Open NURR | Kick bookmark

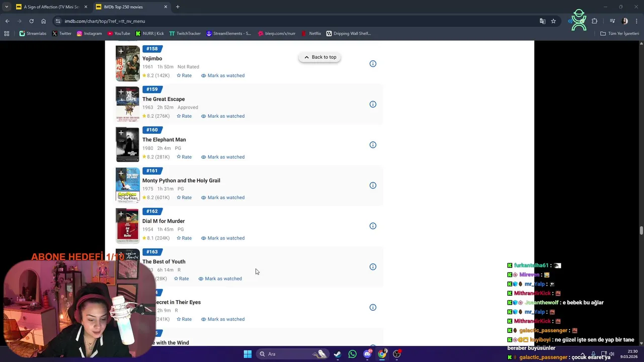pos(149,34)
